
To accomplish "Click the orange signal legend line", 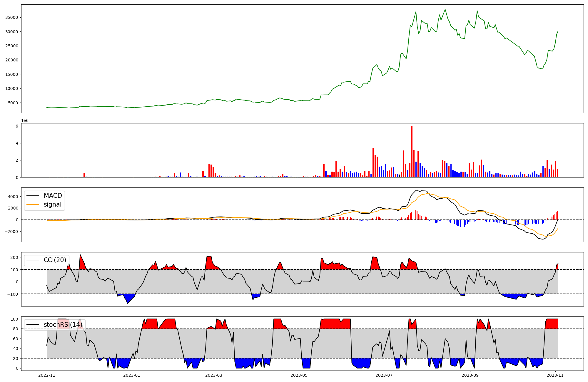I will [33, 205].
